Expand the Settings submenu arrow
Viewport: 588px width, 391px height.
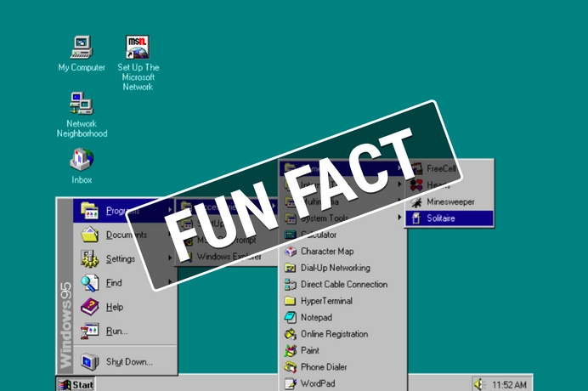click(170, 258)
